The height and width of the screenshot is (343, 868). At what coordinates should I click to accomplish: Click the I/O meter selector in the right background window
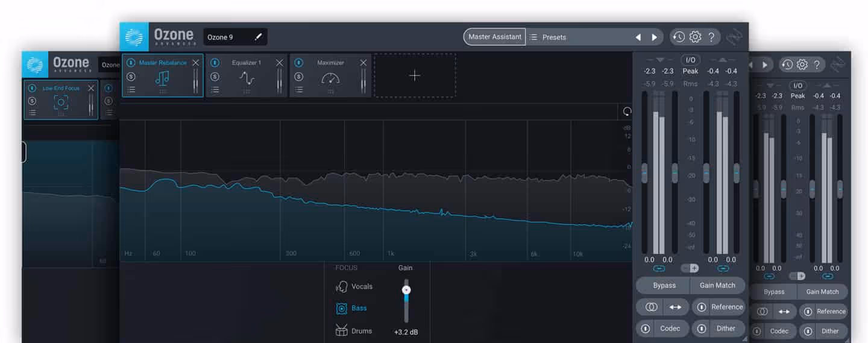797,86
